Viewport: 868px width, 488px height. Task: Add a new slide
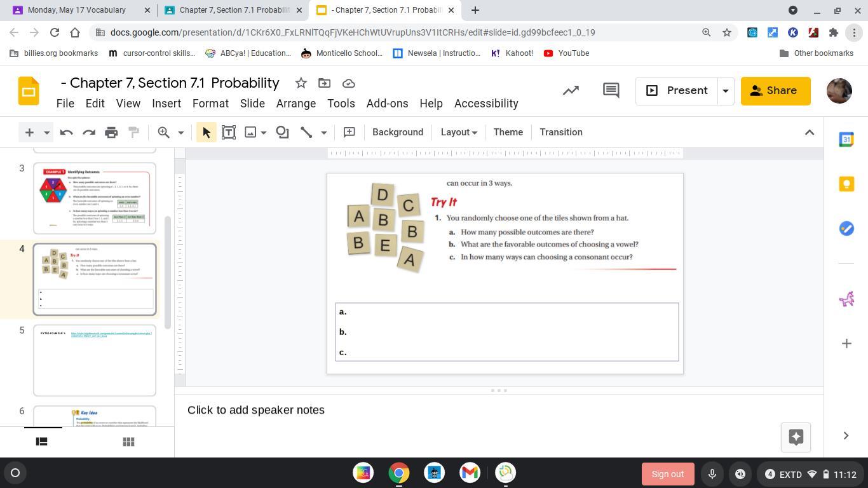click(x=29, y=132)
